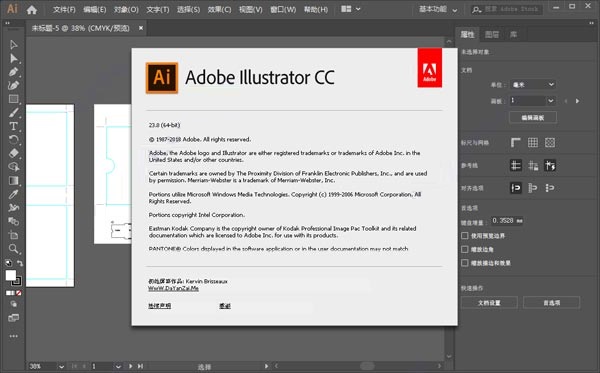Viewport: 600px width, 373px height.
Task: Click the white Fill color swatch
Action: pos(10,275)
